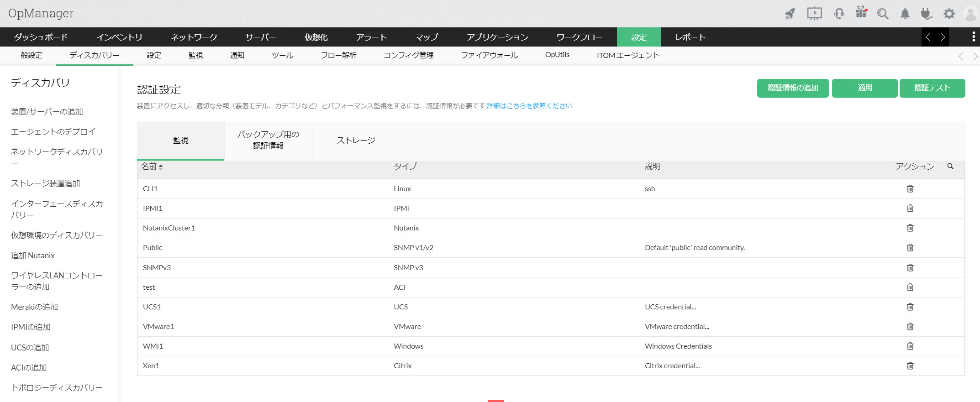The width and height of the screenshot is (980, 402).
Task: Click the magnifier search icon in header
Action: (x=883, y=14)
